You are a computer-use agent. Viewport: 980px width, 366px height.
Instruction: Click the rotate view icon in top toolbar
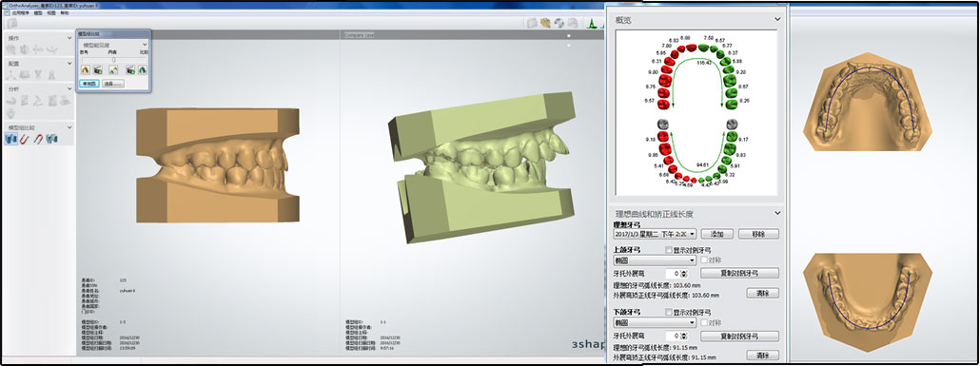click(x=559, y=23)
